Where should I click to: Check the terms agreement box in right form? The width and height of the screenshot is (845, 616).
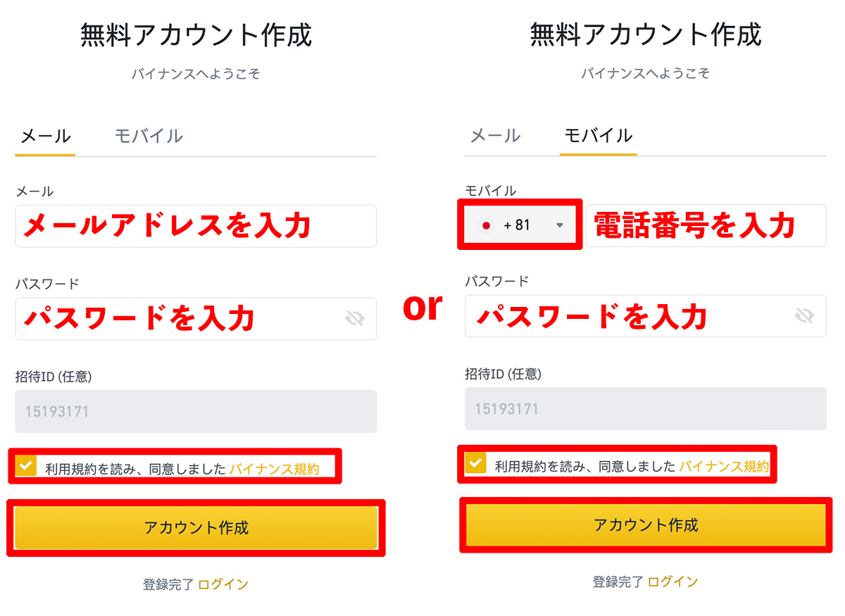point(476,463)
